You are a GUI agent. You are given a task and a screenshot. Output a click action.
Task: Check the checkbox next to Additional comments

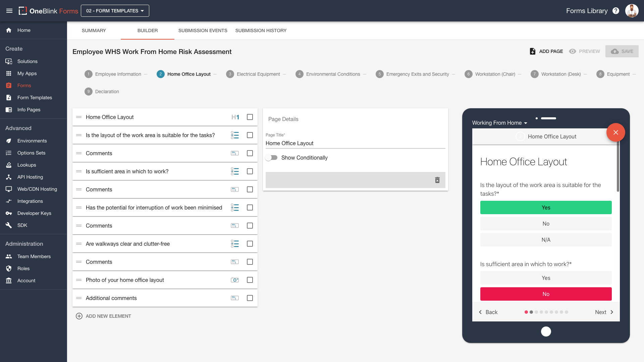[x=250, y=298]
